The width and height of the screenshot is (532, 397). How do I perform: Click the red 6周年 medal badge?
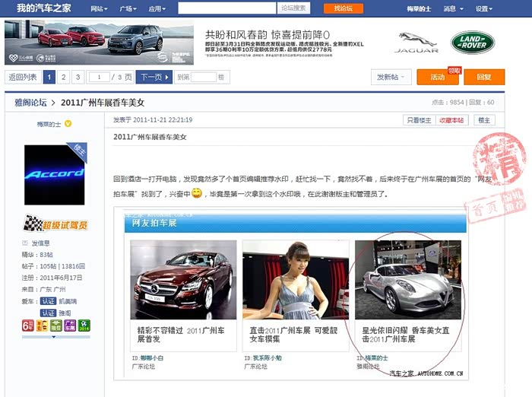27,326
